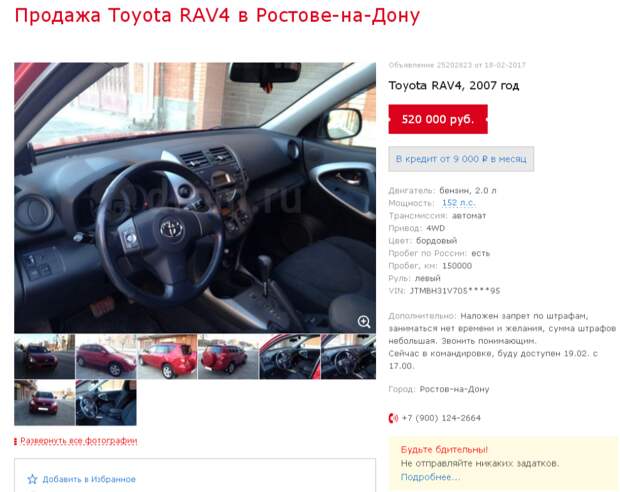Screen dimensions: 620x492
Task: Select the fifth thumbnail of interior dashboard
Action: (x=290, y=357)
